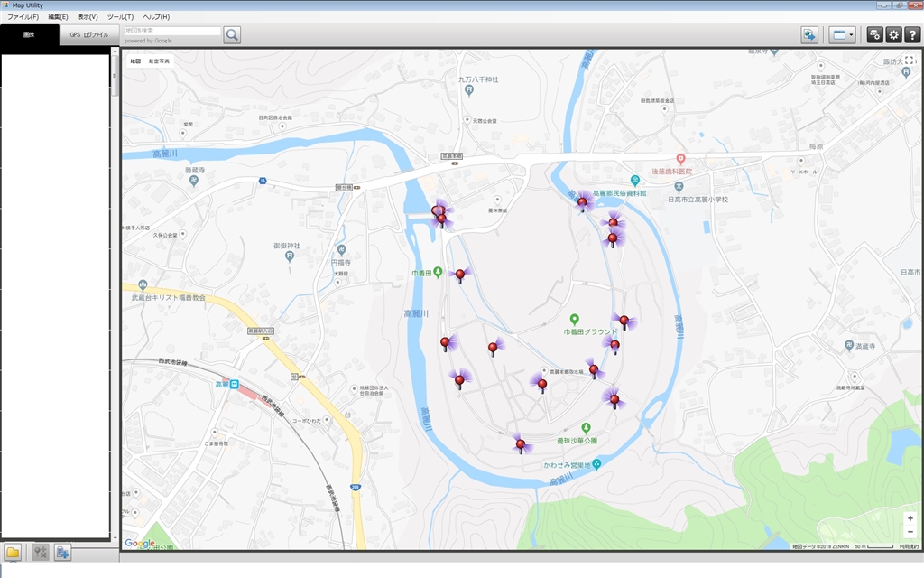Click the image list scrollbar down arrow
The height and width of the screenshot is (578, 924).
tap(115, 538)
